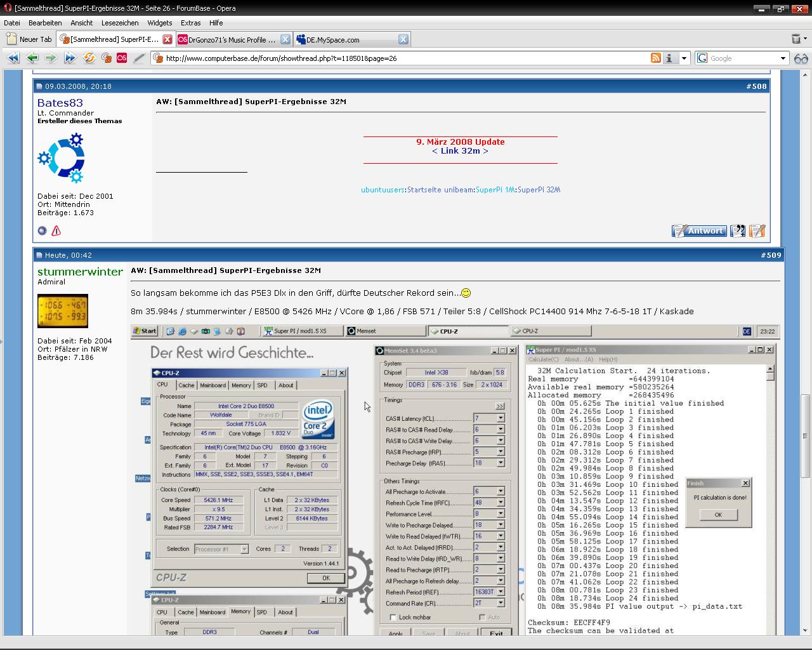Open the ComputerBase bookmark icon in toolbar
The width and height of the screenshot is (812, 650).
pos(107,58)
